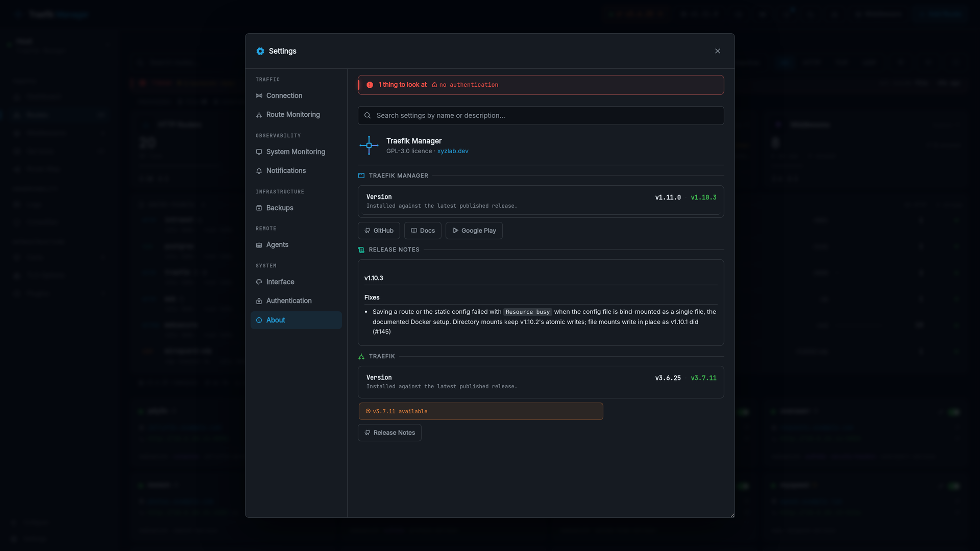Open the Connection settings section
The height and width of the screenshot is (551, 980).
(296, 95)
